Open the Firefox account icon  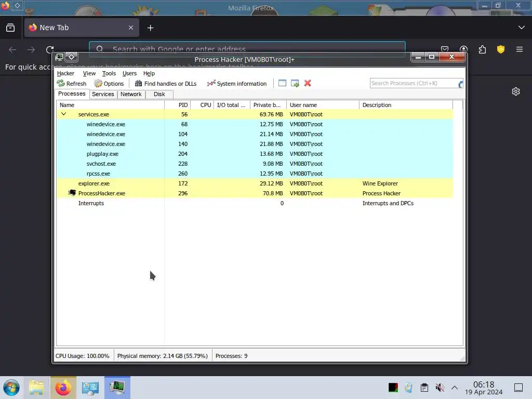(463, 49)
